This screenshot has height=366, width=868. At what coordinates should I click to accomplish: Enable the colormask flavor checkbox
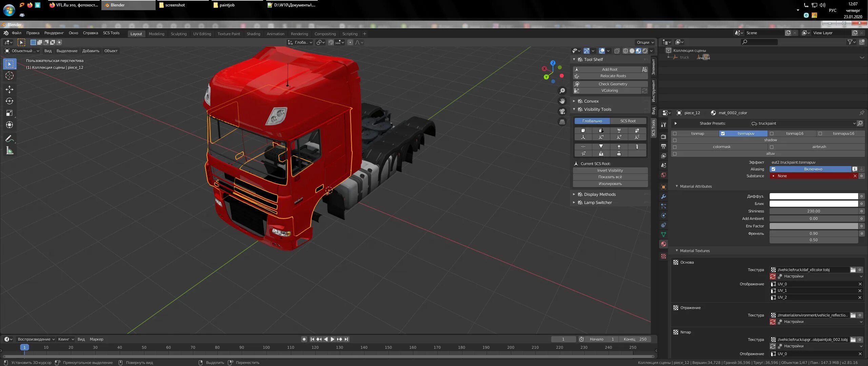point(675,147)
